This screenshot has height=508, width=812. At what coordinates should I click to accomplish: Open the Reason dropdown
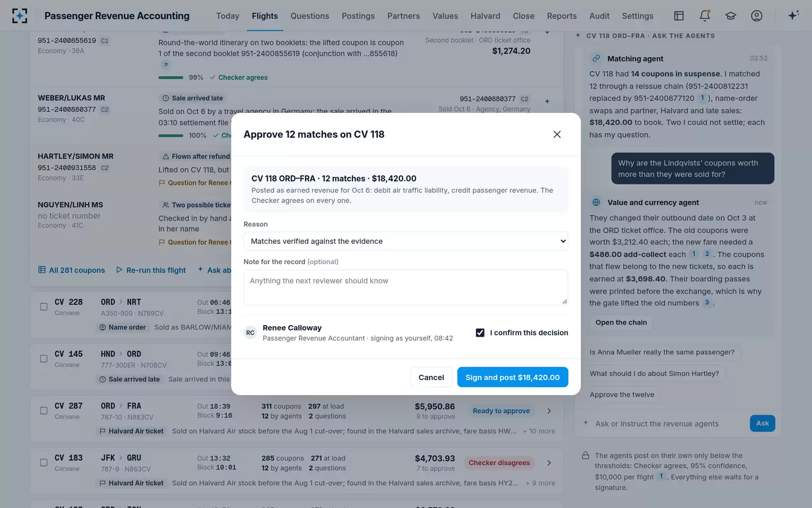click(x=405, y=241)
